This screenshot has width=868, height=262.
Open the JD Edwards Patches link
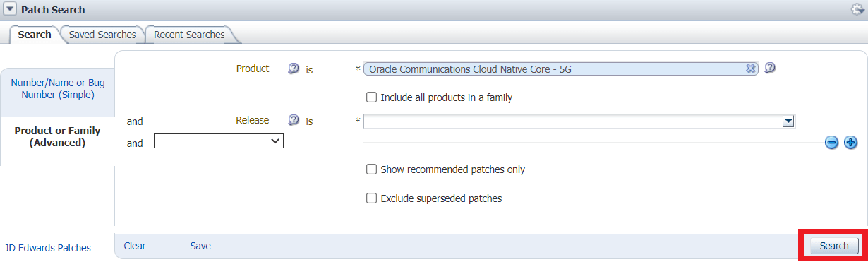click(48, 248)
